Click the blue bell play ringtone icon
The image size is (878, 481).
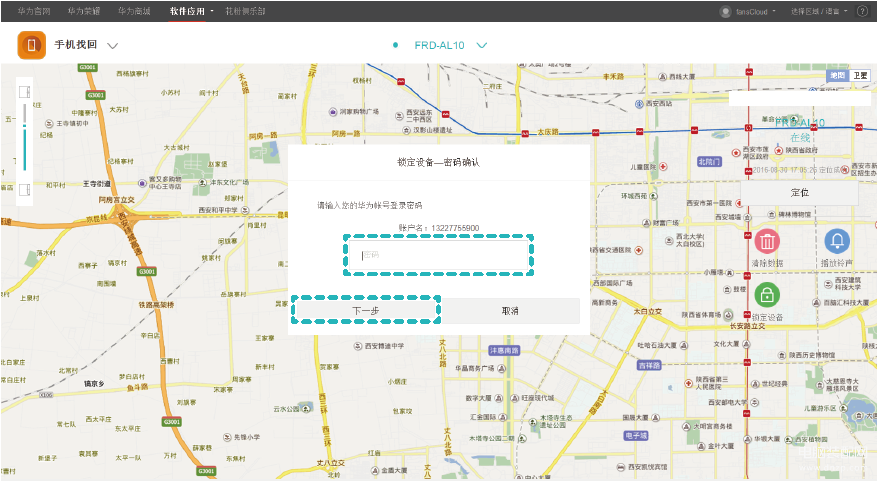(x=837, y=241)
